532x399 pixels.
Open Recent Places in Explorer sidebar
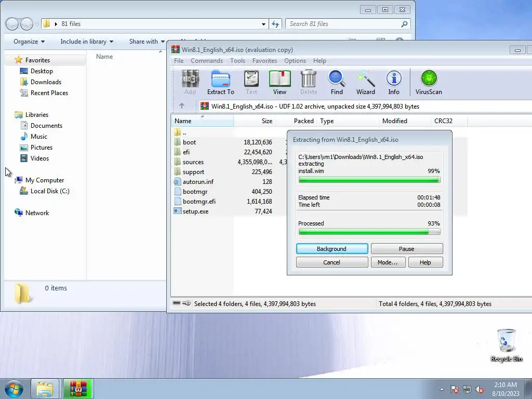(44, 92)
